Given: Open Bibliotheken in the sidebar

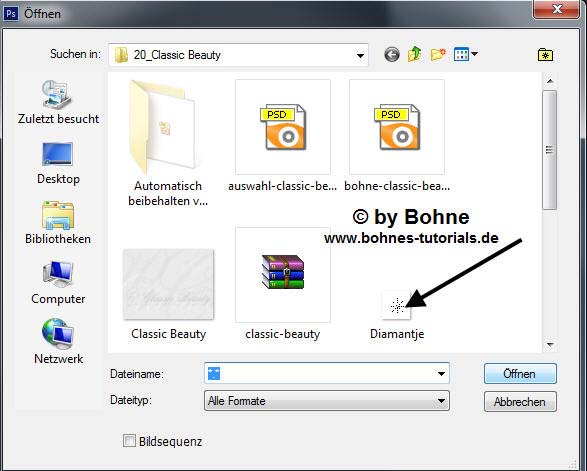Looking at the screenshot, I should point(58,223).
